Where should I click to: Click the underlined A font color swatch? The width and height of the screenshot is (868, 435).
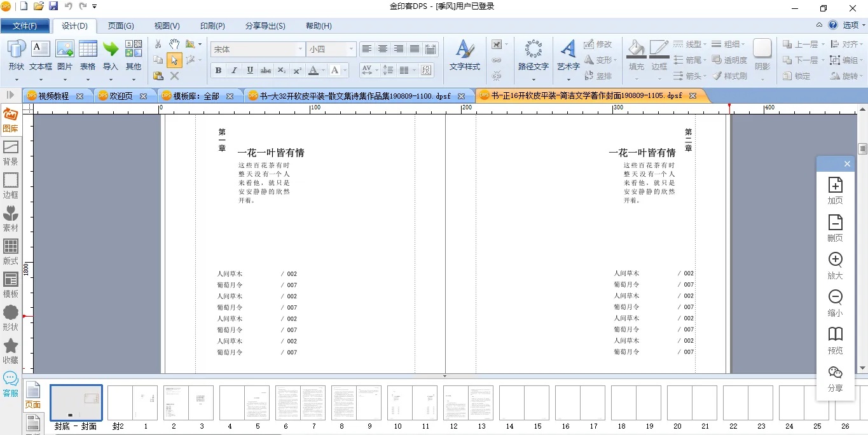[313, 71]
